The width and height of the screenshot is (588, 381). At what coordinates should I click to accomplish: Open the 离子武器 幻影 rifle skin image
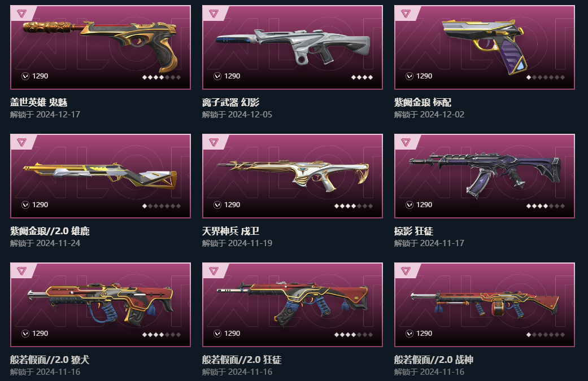pos(293,46)
